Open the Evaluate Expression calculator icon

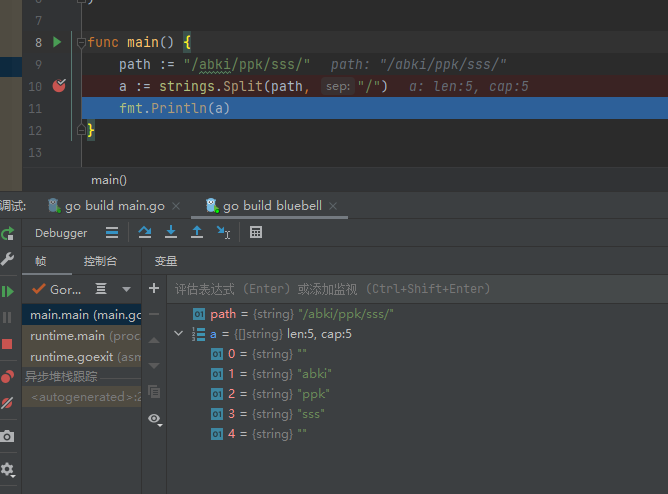[256, 232]
